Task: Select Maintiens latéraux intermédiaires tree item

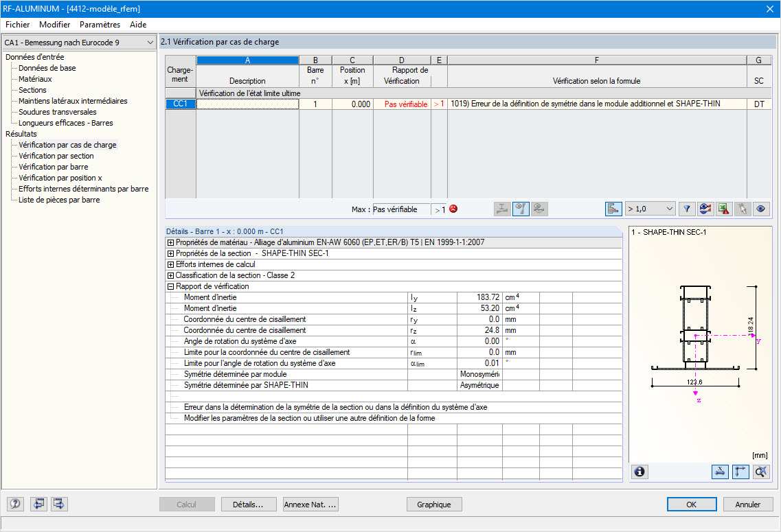Action: [x=73, y=101]
